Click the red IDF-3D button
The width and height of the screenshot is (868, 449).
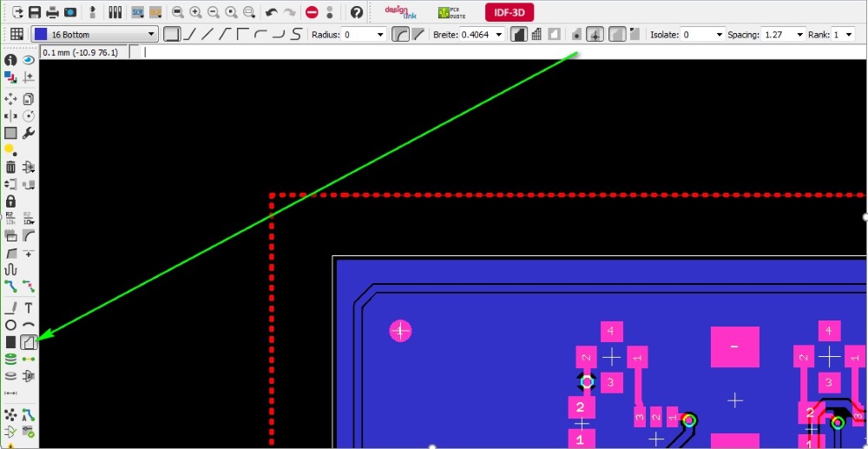coord(510,12)
